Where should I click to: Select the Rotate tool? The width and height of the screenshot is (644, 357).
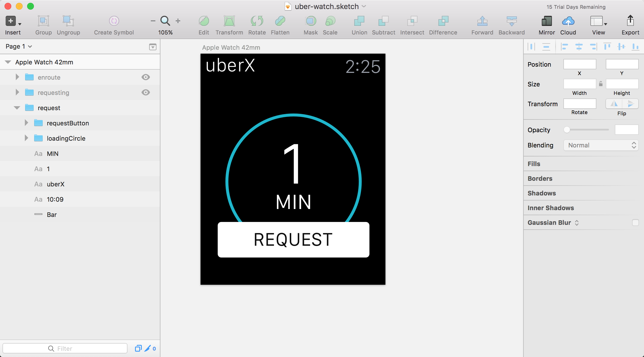tap(257, 21)
